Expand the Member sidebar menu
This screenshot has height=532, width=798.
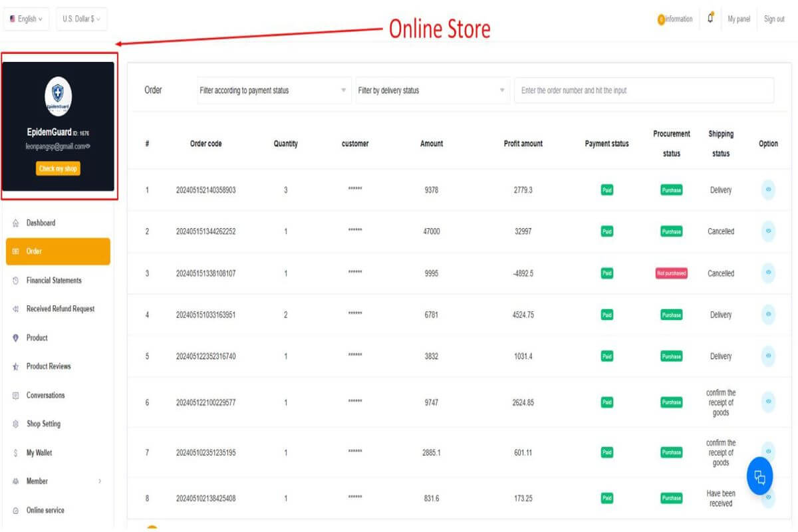click(x=37, y=481)
